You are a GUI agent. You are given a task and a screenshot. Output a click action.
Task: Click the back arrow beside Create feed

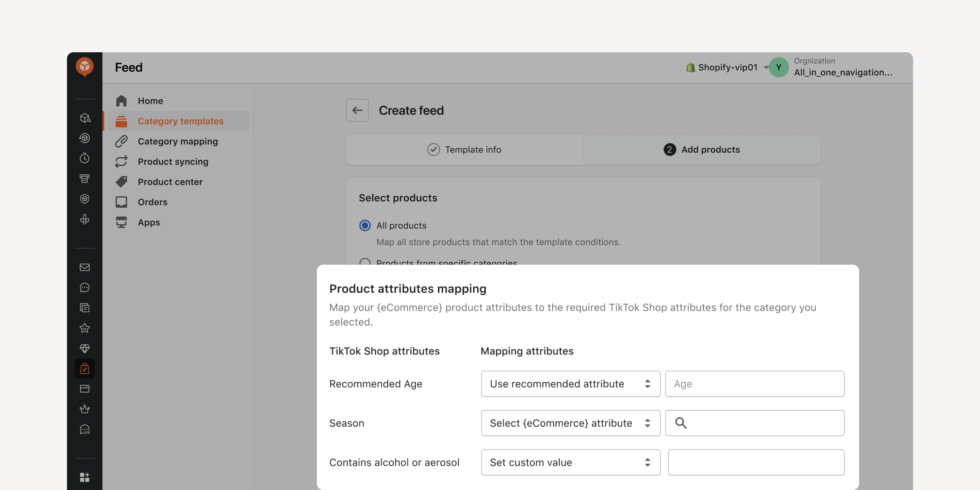357,110
